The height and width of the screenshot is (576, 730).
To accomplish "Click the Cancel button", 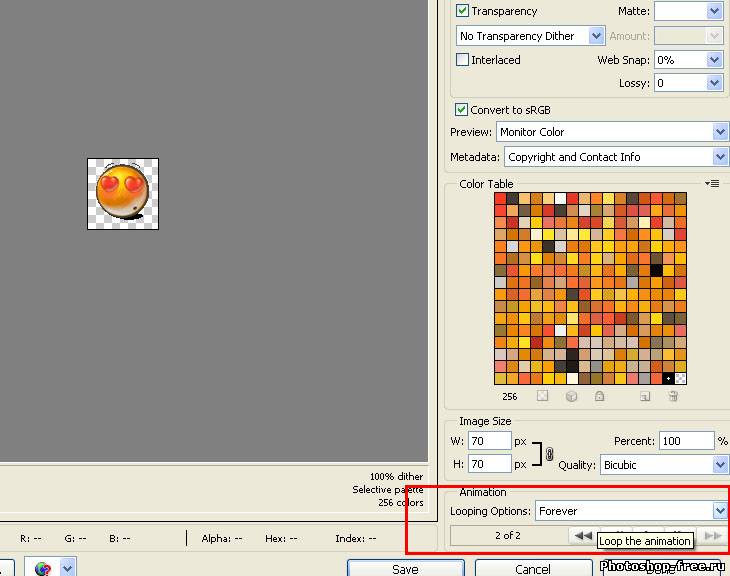I will 532,568.
